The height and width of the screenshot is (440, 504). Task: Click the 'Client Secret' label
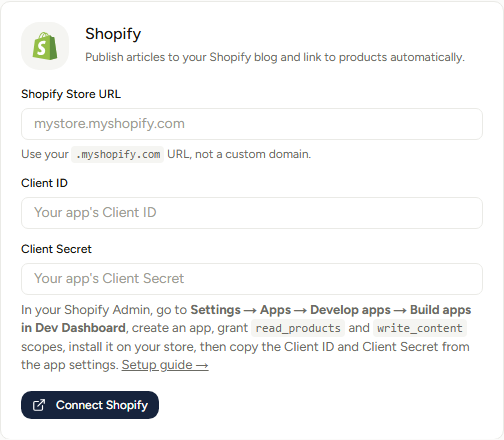pyautogui.click(x=56, y=249)
